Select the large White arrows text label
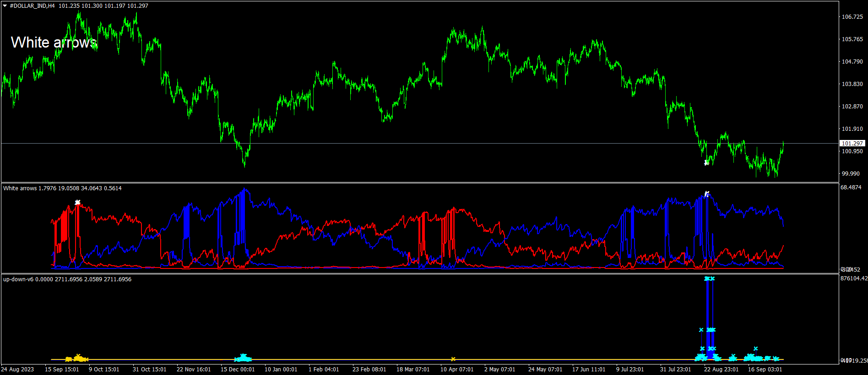The image size is (868, 375). tap(54, 43)
